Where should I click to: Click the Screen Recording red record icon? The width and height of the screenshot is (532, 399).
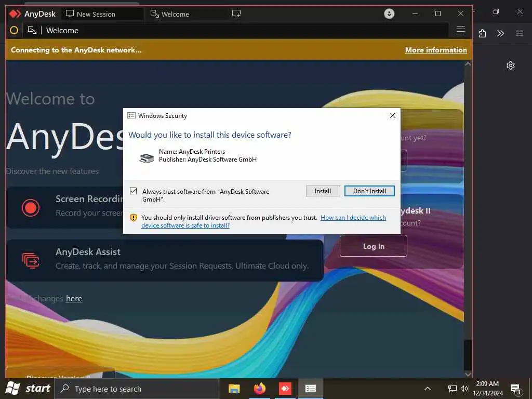[x=31, y=208]
